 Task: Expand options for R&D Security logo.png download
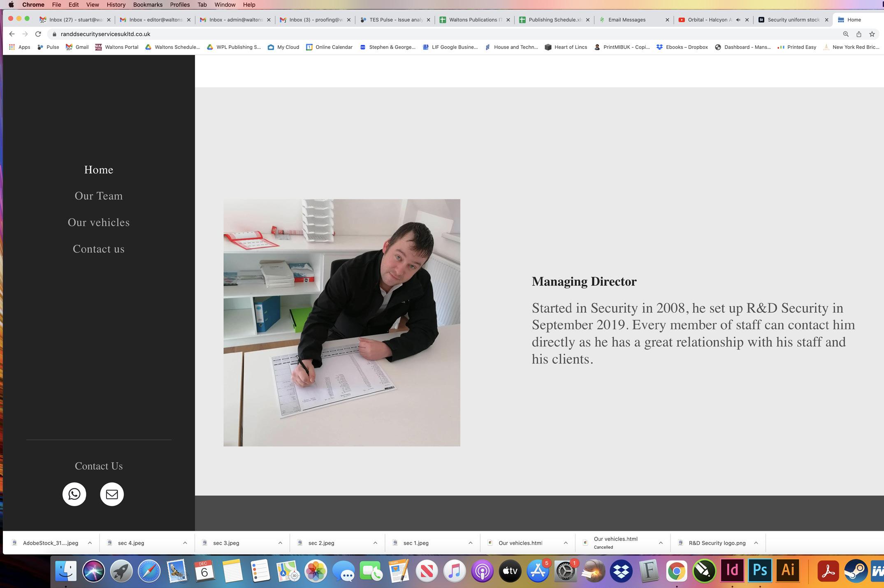756,543
